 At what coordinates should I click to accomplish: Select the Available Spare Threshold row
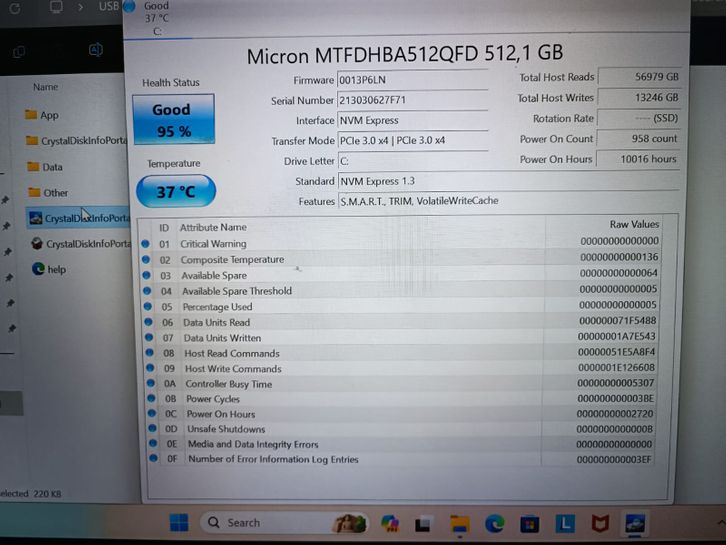point(401,290)
